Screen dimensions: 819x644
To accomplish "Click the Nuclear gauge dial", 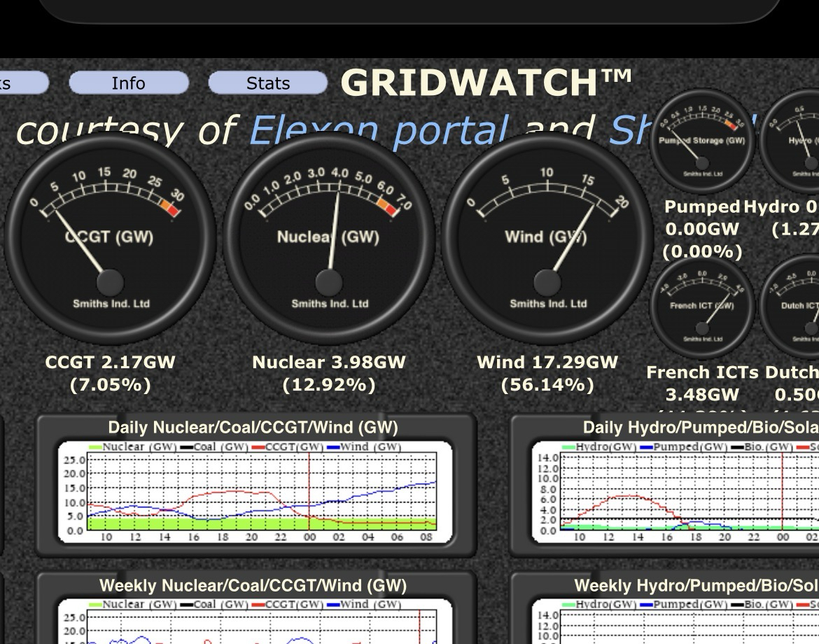I will [x=328, y=239].
